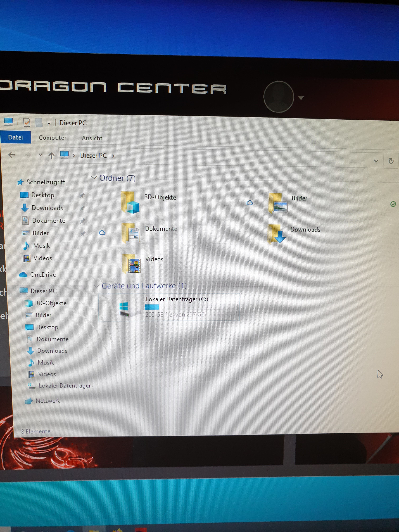Click the properties checkmark quick access icon
Screen dimensions: 399x532
tap(27, 122)
